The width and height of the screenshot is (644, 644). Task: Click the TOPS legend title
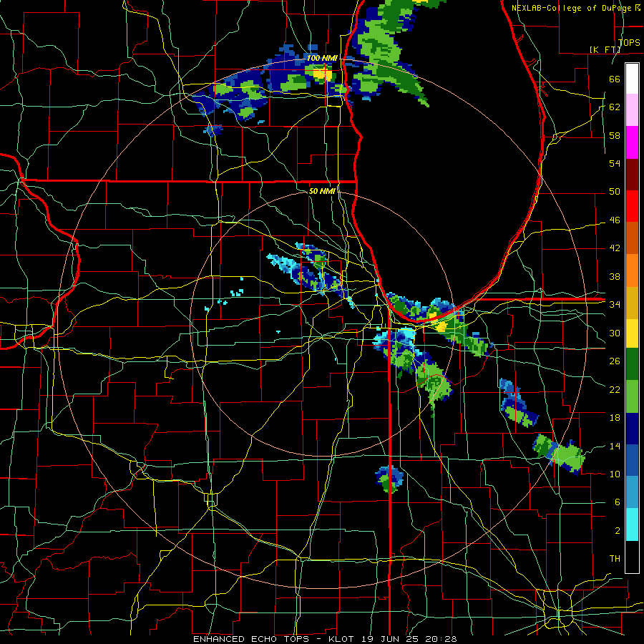coord(629,42)
